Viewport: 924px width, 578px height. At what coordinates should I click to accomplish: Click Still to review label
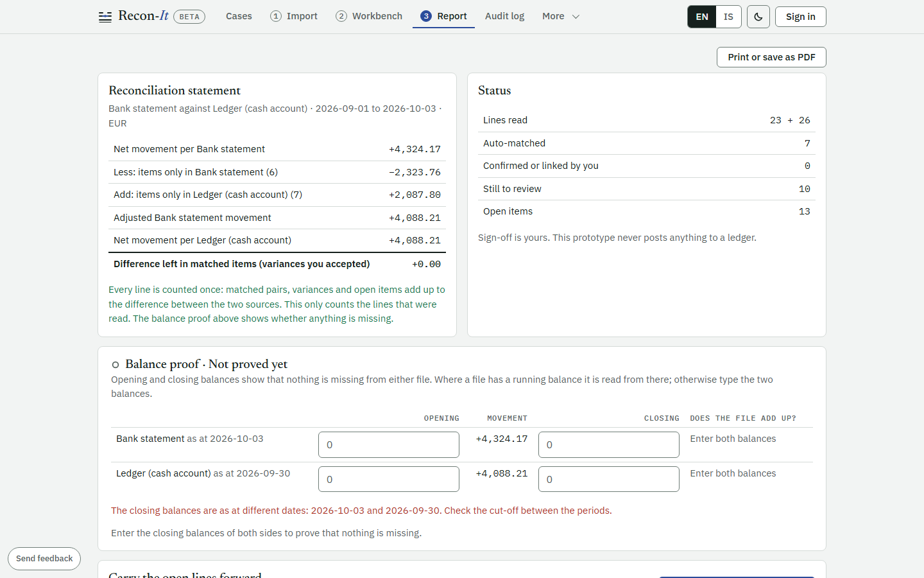[x=512, y=189]
